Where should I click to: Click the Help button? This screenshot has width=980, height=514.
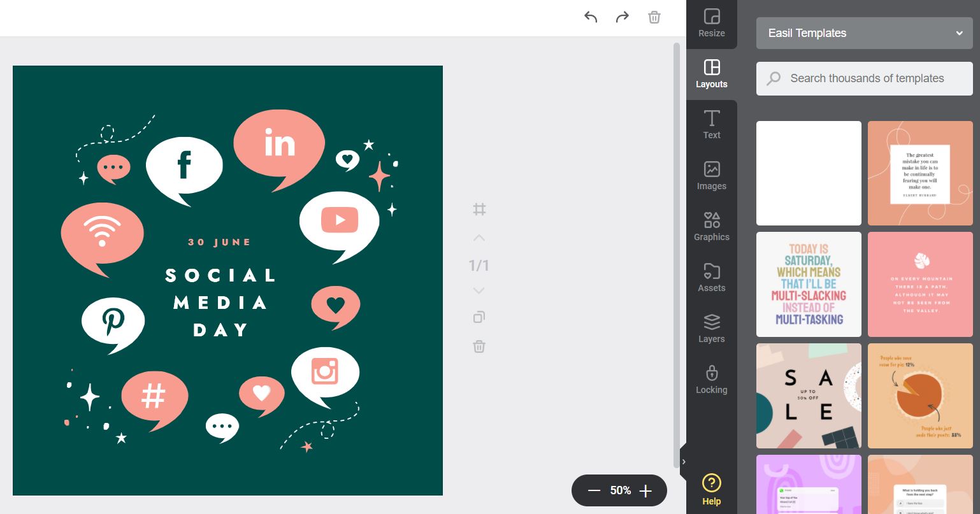pyautogui.click(x=711, y=489)
